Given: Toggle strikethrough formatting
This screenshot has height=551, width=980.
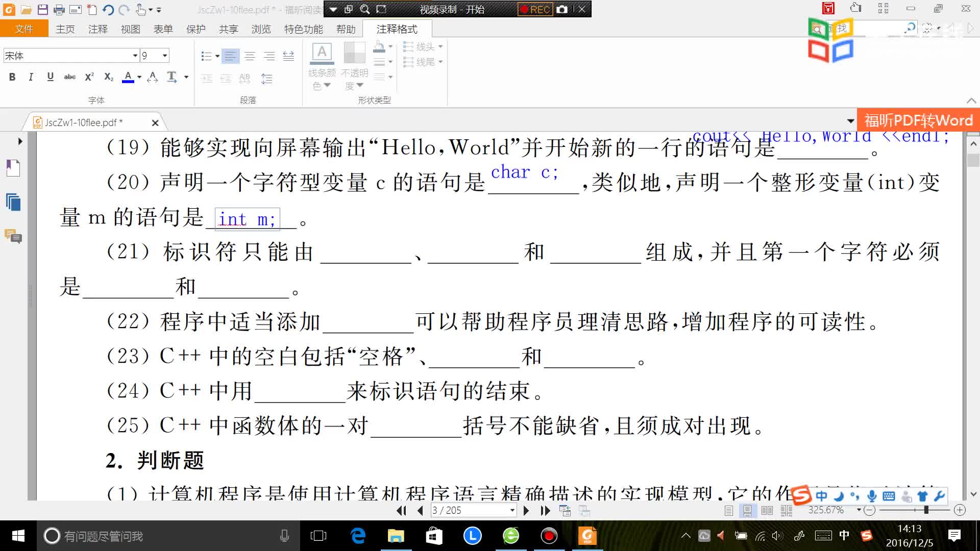Looking at the screenshot, I should 70,77.
